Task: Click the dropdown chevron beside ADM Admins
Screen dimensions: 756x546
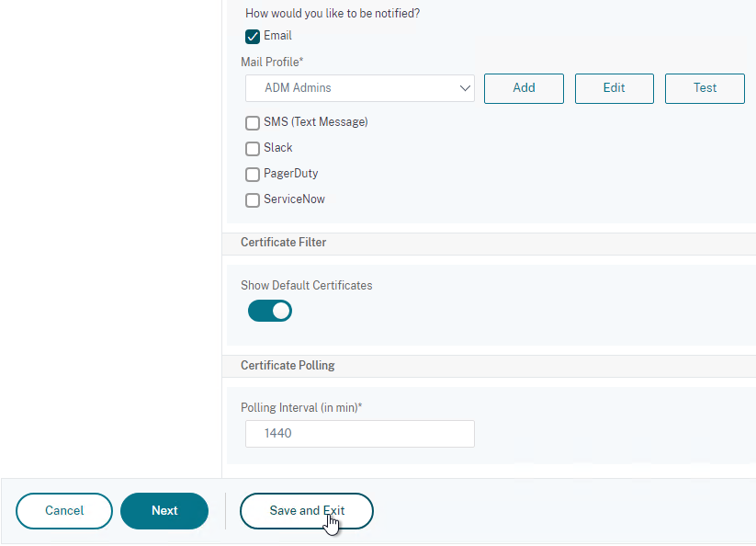Action: pyautogui.click(x=465, y=88)
